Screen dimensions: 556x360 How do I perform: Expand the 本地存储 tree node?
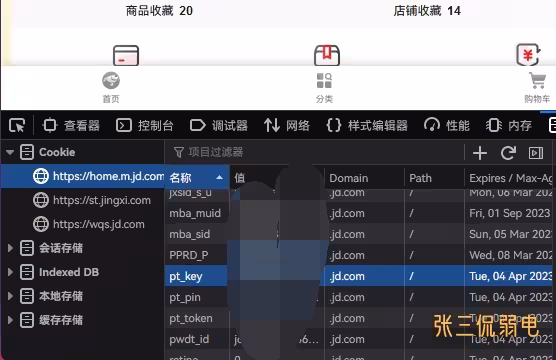coord(10,296)
